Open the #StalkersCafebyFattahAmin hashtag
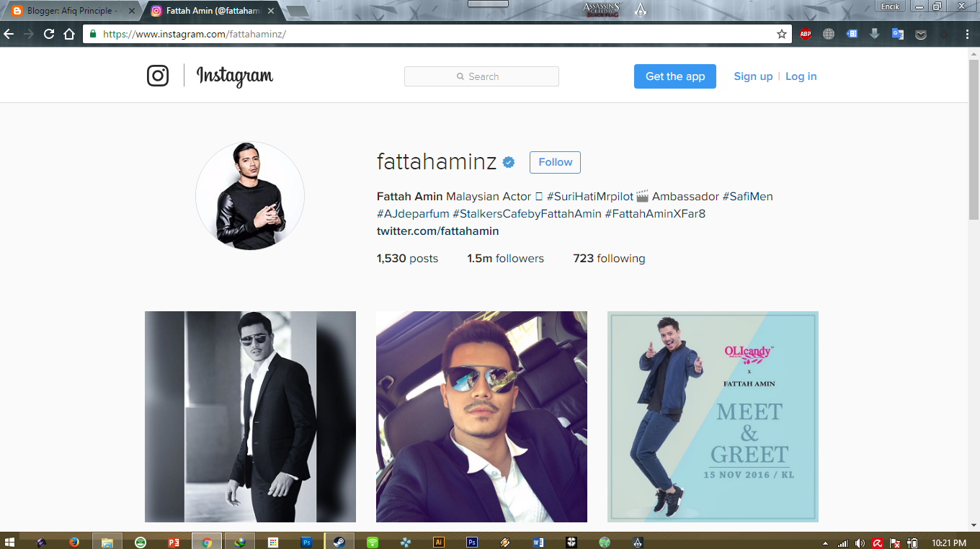 (527, 213)
